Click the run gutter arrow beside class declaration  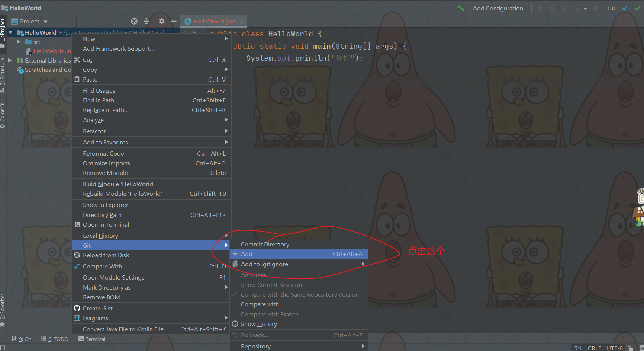click(195, 33)
